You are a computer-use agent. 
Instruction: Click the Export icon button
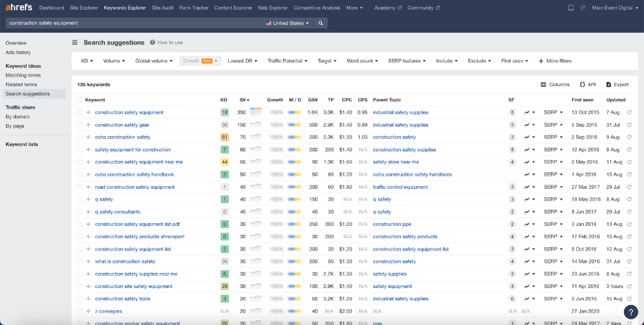click(617, 85)
